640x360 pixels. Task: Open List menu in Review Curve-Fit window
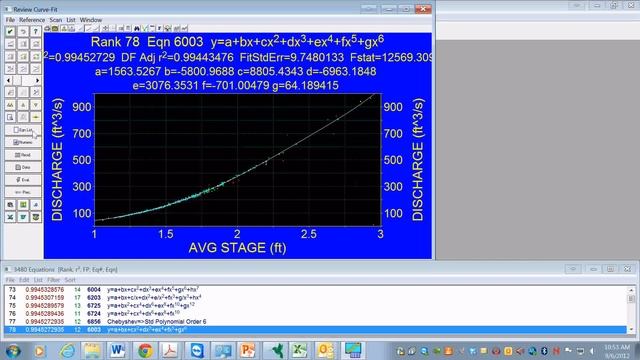tap(71, 20)
